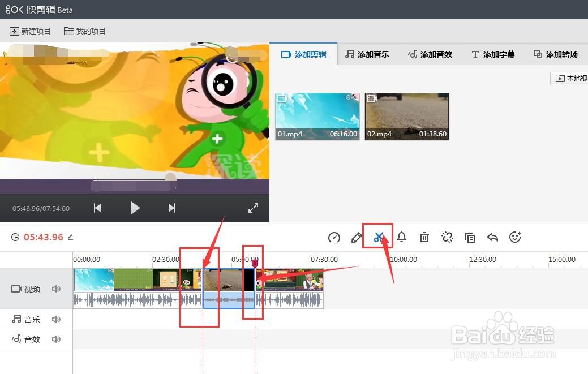Click the red playhead marker on timeline
Image resolution: width=588 pixels, height=374 pixels.
(255, 263)
